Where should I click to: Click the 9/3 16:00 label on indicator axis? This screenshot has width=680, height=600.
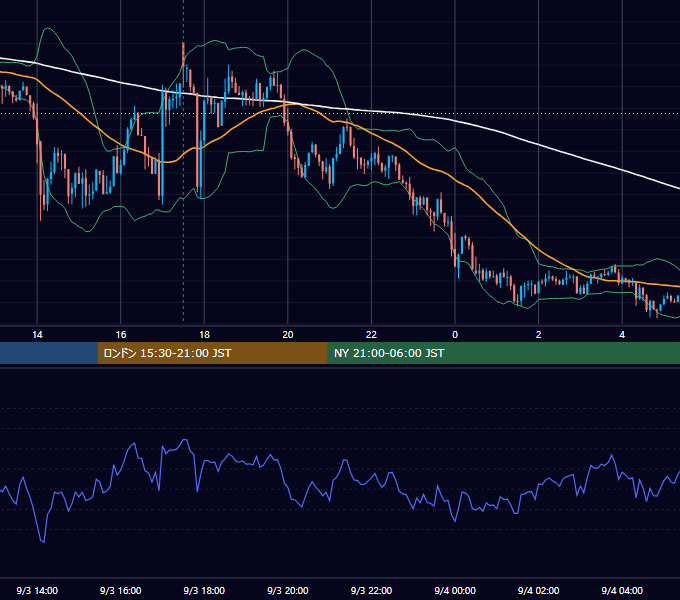click(x=121, y=590)
